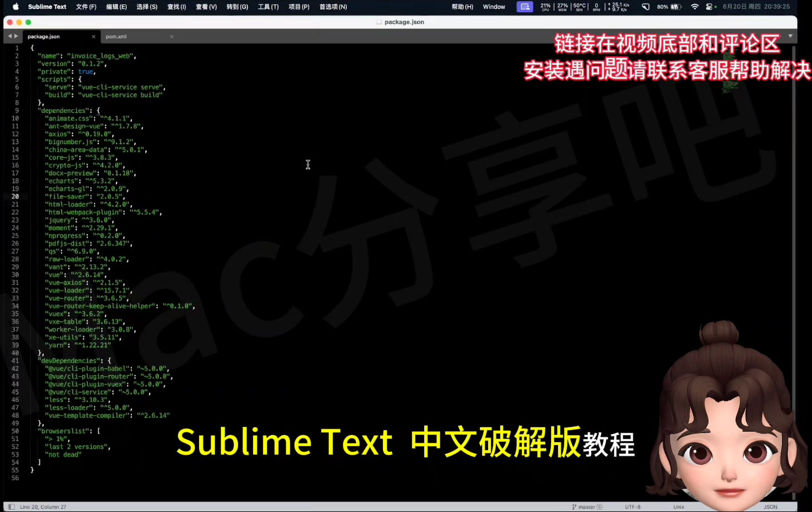Open the Window menu
The width and height of the screenshot is (812, 512).
(494, 7)
